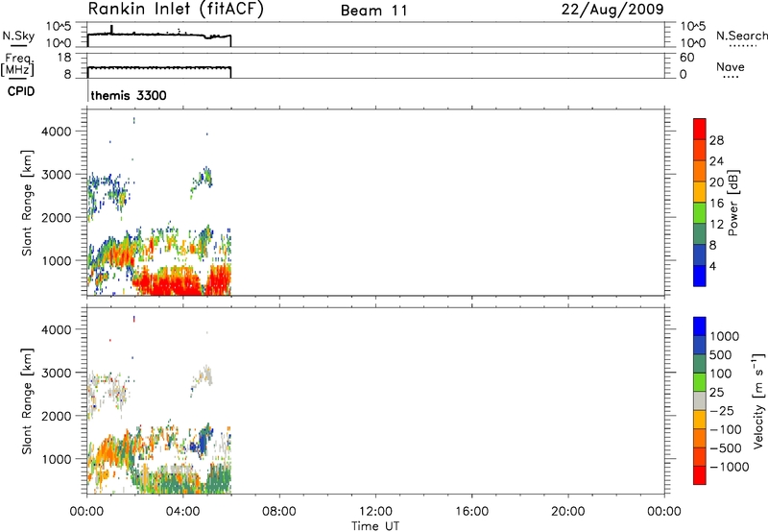768x532 pixels.
Task: Click Power colorbar green segment between 12 and 16
Action: click(700, 212)
